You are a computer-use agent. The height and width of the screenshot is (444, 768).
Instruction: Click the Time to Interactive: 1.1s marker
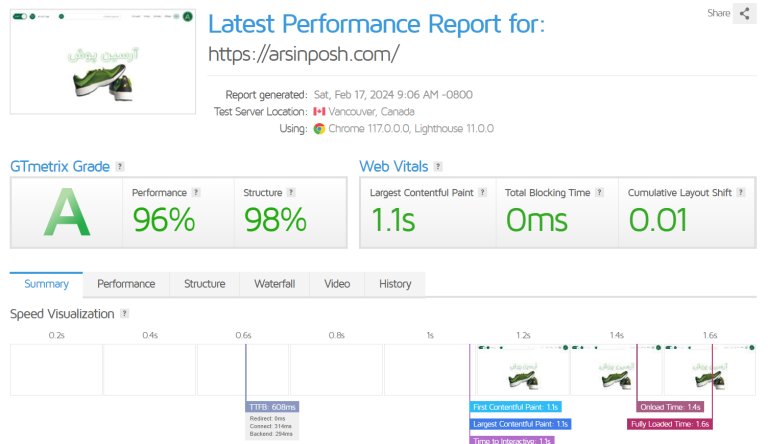(512, 440)
